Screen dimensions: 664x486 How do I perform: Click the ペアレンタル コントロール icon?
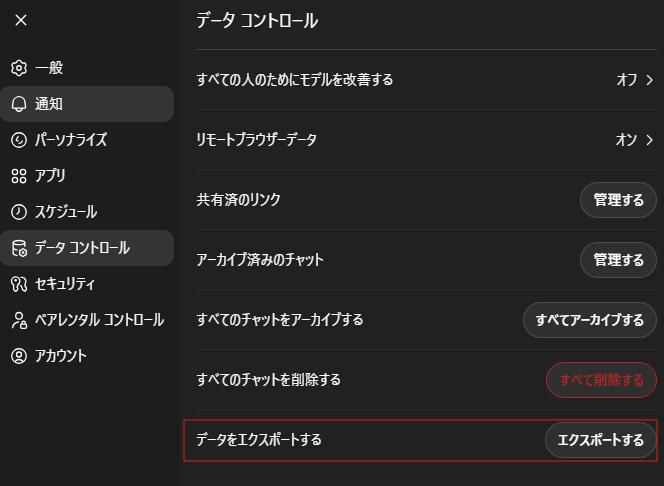point(18,320)
